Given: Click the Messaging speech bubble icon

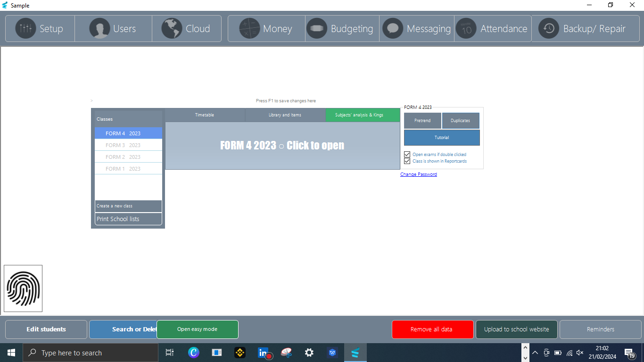Looking at the screenshot, I should point(393,29).
